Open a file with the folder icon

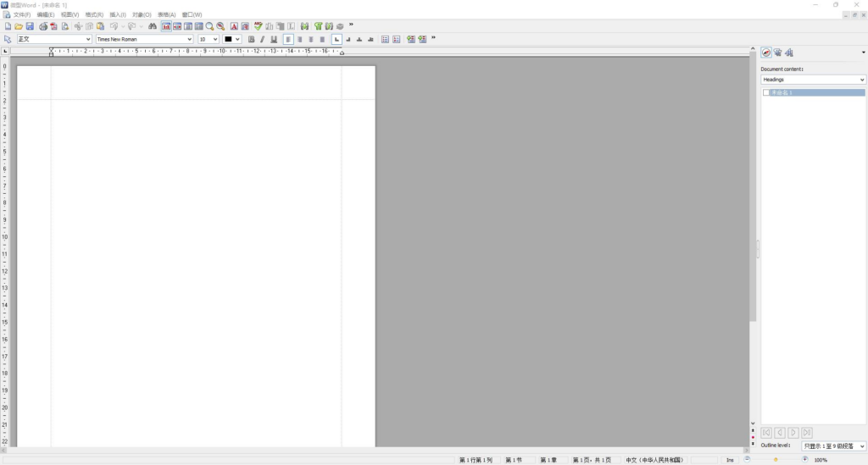coord(19,26)
